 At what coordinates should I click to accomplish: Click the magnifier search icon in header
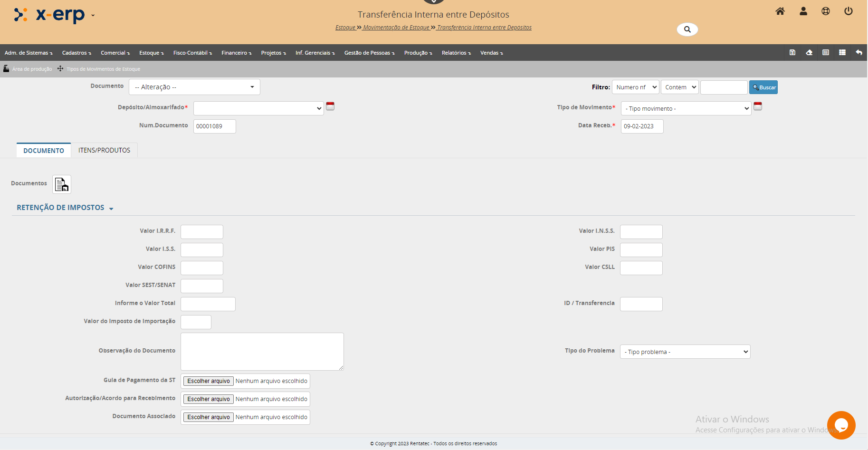687,29
